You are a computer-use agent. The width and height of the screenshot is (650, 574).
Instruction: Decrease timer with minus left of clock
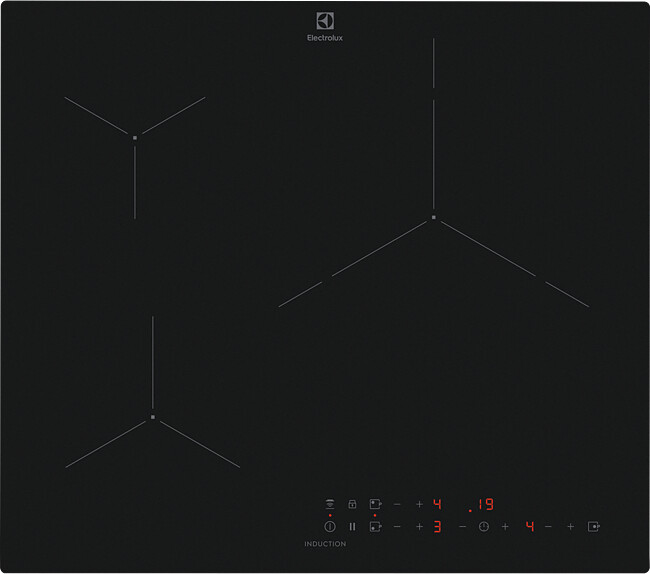tap(462, 526)
